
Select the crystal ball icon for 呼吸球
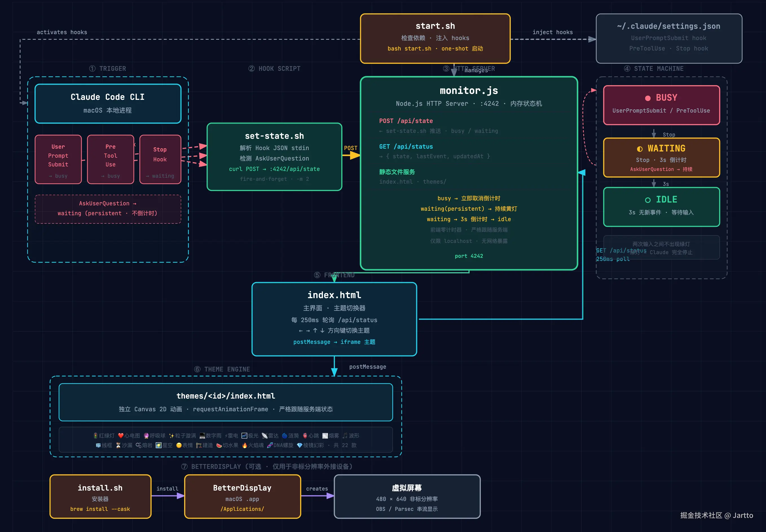point(146,436)
